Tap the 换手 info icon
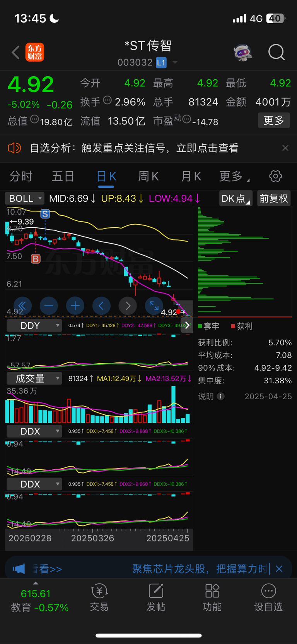The image size is (297, 644). coord(108,100)
